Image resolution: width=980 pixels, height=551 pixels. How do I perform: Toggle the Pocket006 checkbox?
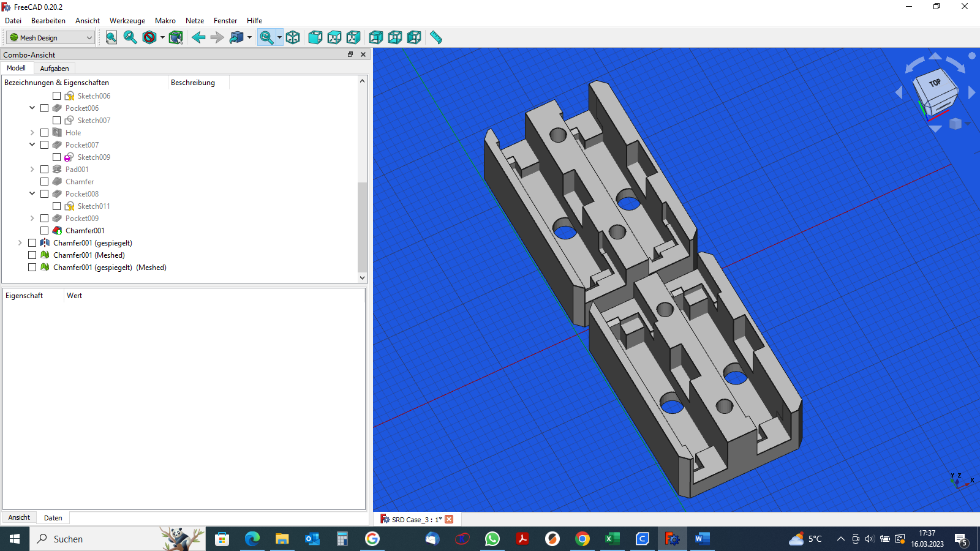[44, 108]
